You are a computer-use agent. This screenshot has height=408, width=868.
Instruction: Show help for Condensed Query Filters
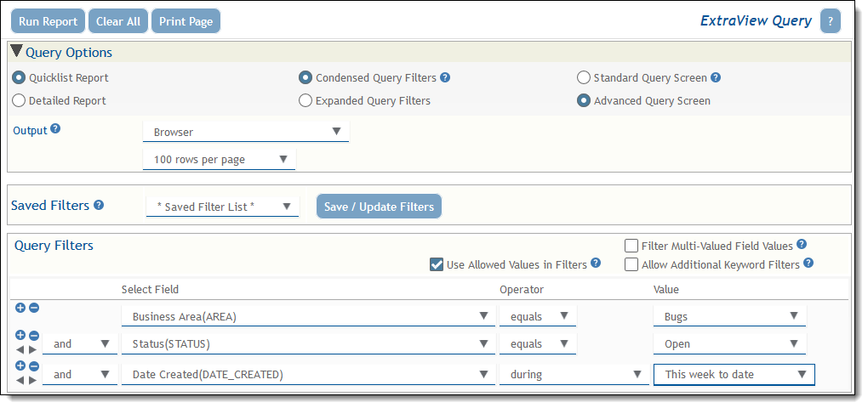(x=445, y=77)
